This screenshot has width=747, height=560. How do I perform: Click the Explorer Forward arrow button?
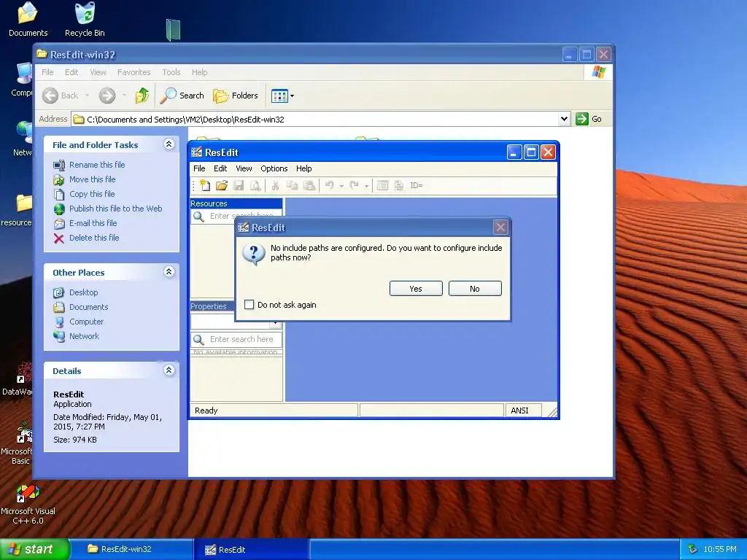point(107,96)
